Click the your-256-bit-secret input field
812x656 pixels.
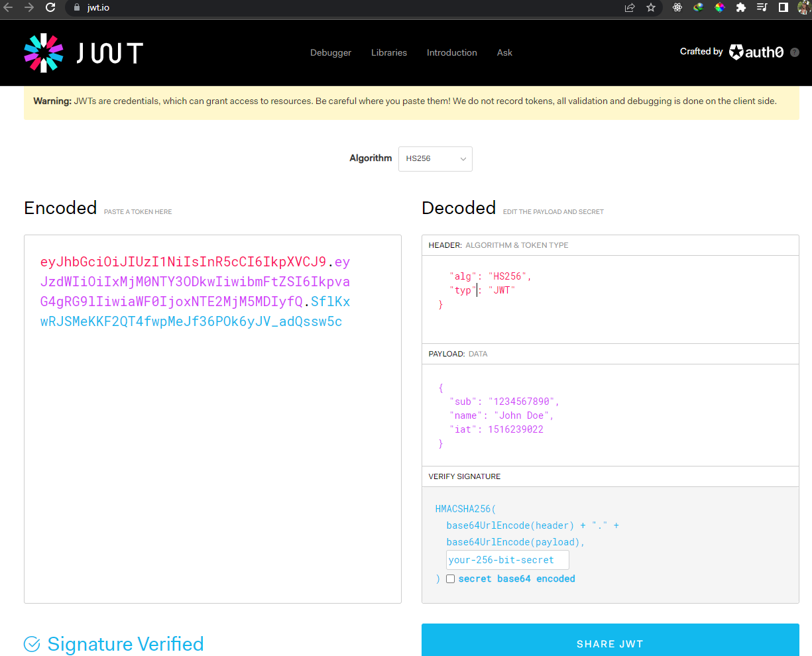[507, 560]
